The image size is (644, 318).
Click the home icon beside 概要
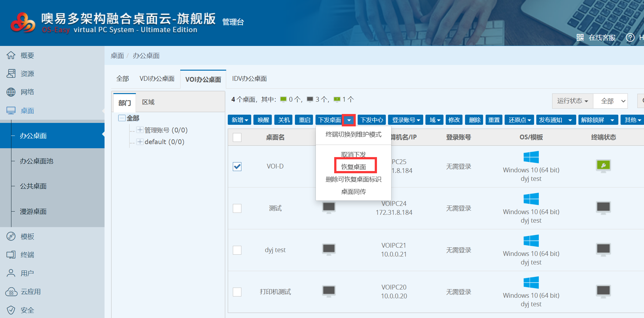point(11,55)
